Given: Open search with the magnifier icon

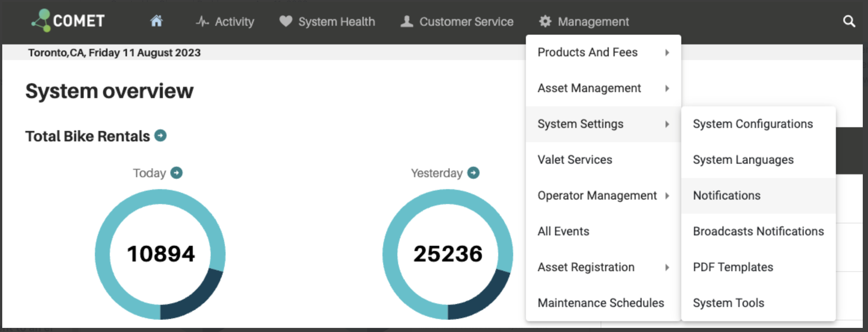Looking at the screenshot, I should click(x=849, y=21).
